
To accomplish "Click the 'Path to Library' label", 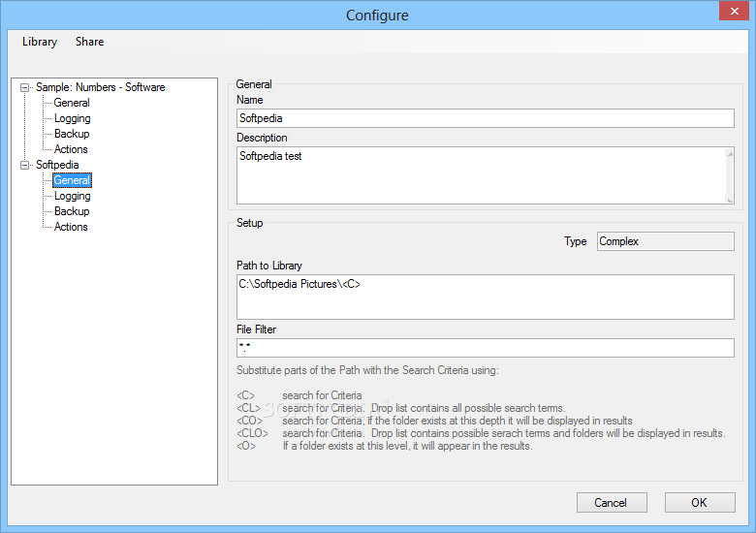I will (x=269, y=266).
